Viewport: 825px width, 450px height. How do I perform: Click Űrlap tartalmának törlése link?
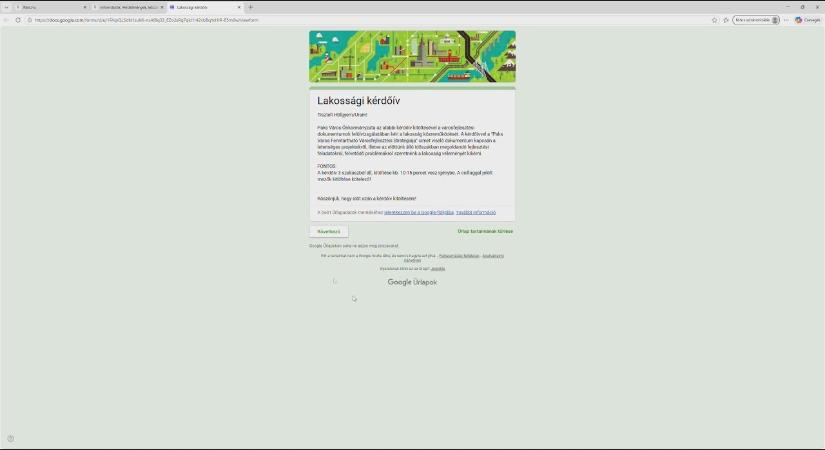[x=485, y=232]
